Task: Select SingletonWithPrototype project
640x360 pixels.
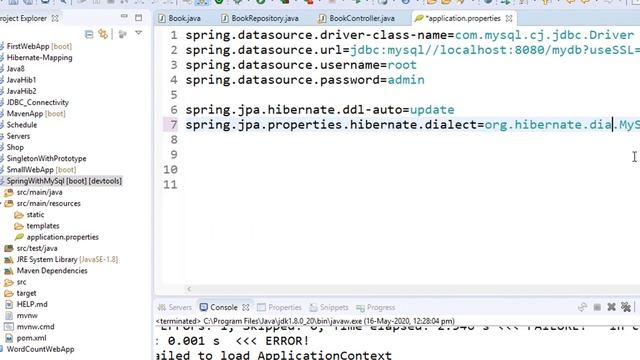Action: 46,159
